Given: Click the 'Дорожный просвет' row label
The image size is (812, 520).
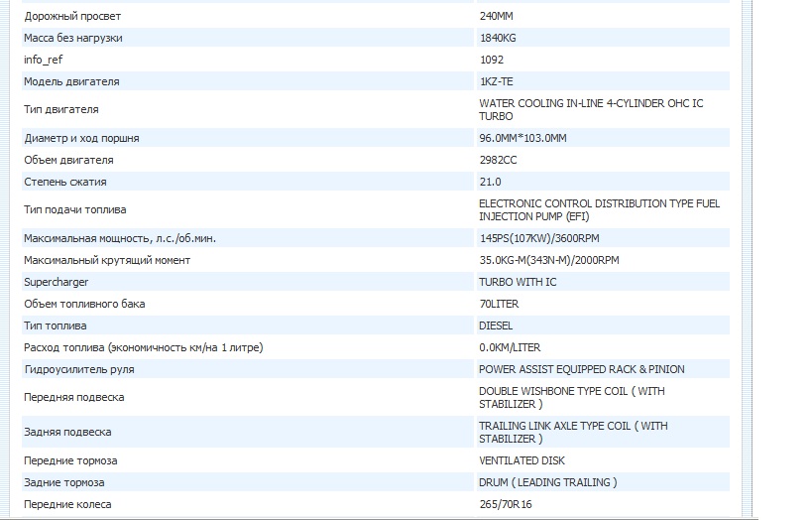Looking at the screenshot, I should (74, 17).
